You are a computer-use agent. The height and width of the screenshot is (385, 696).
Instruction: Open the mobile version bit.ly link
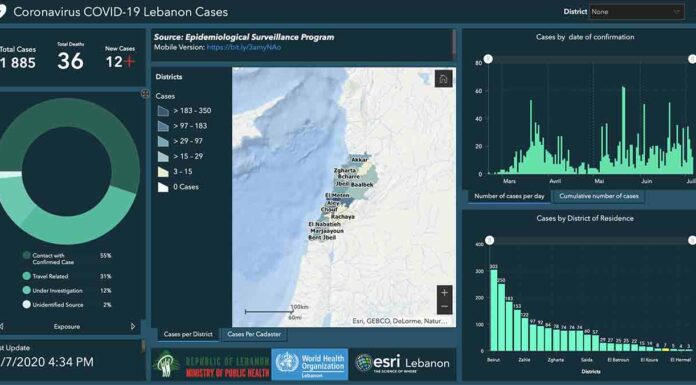pyautogui.click(x=244, y=47)
